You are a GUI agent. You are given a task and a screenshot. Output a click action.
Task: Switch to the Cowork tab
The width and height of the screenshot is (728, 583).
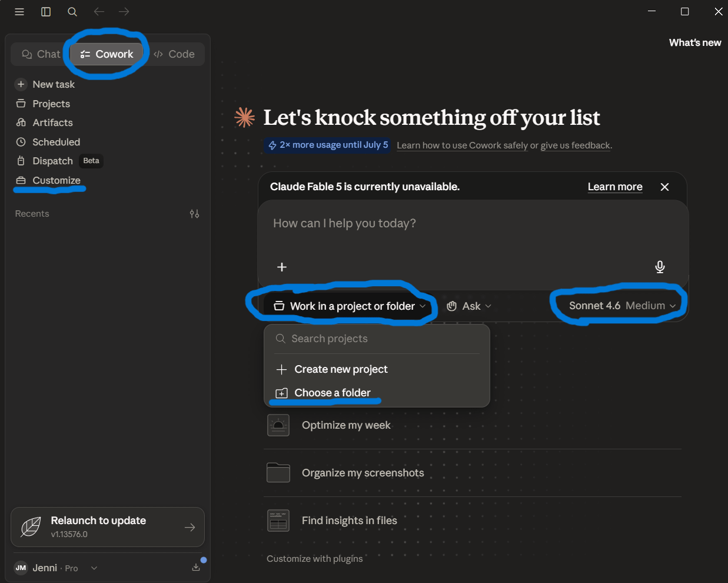107,54
